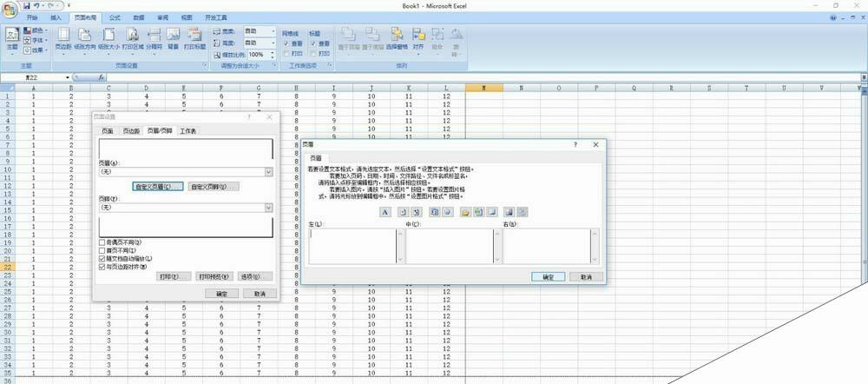Open the 工作表 Sheet tab in Page Setup
The height and width of the screenshot is (384, 868).
pyautogui.click(x=187, y=131)
